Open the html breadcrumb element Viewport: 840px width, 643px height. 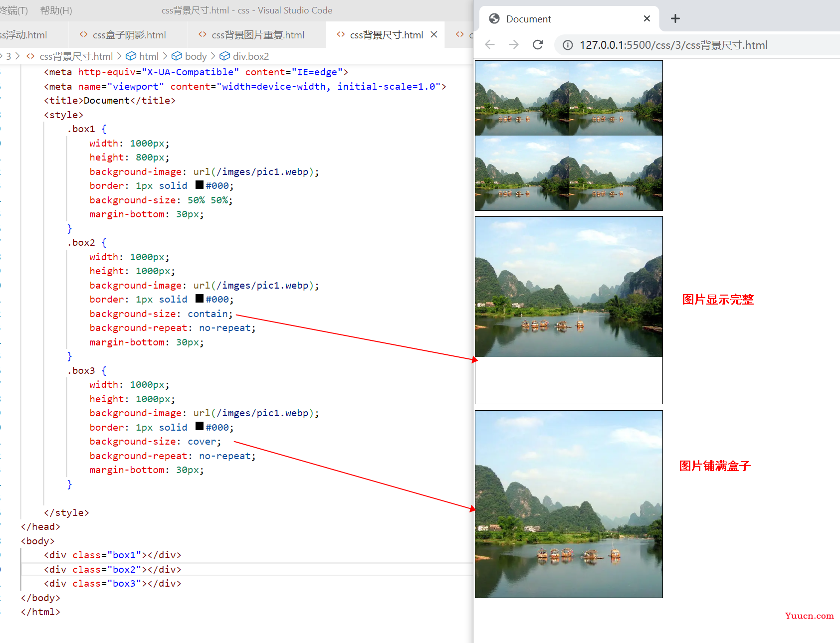149,56
